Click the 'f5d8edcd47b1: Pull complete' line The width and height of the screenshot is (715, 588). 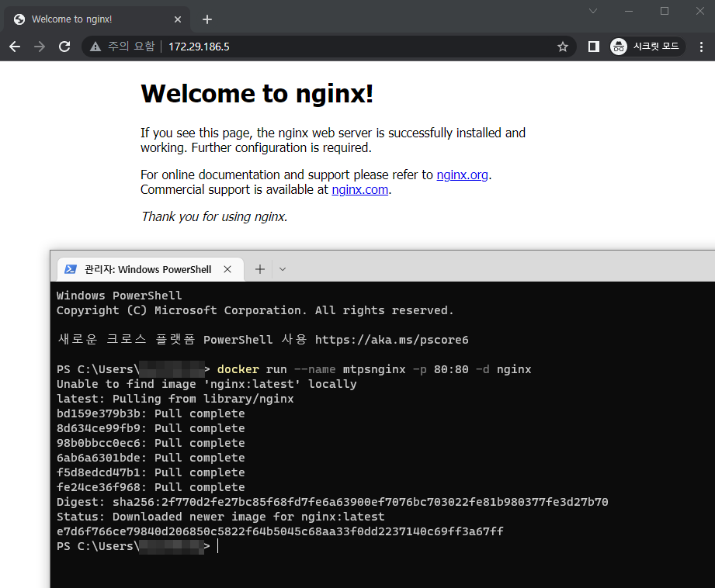click(x=151, y=472)
